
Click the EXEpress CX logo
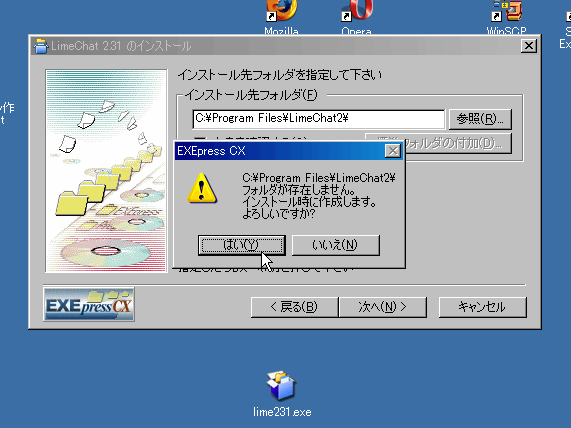89,305
